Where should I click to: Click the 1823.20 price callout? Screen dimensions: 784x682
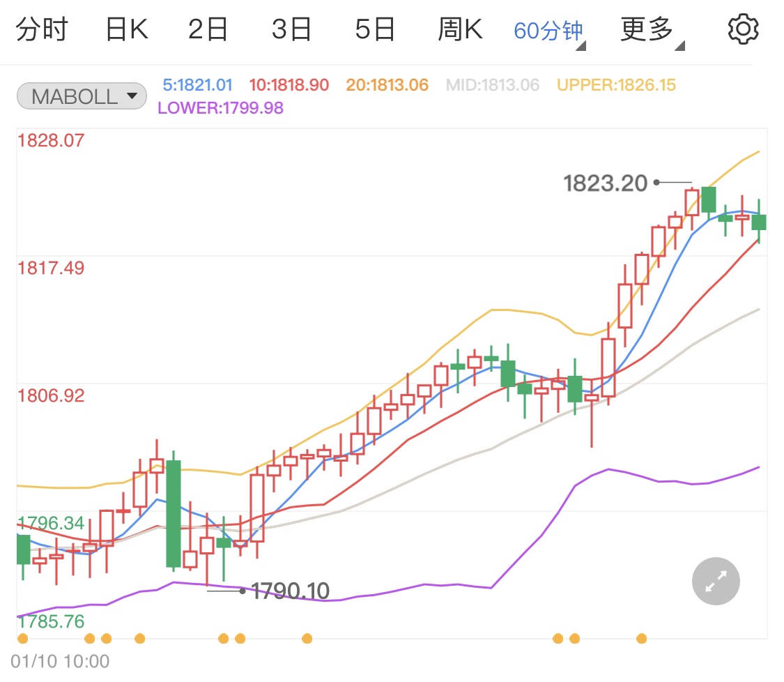(x=606, y=183)
